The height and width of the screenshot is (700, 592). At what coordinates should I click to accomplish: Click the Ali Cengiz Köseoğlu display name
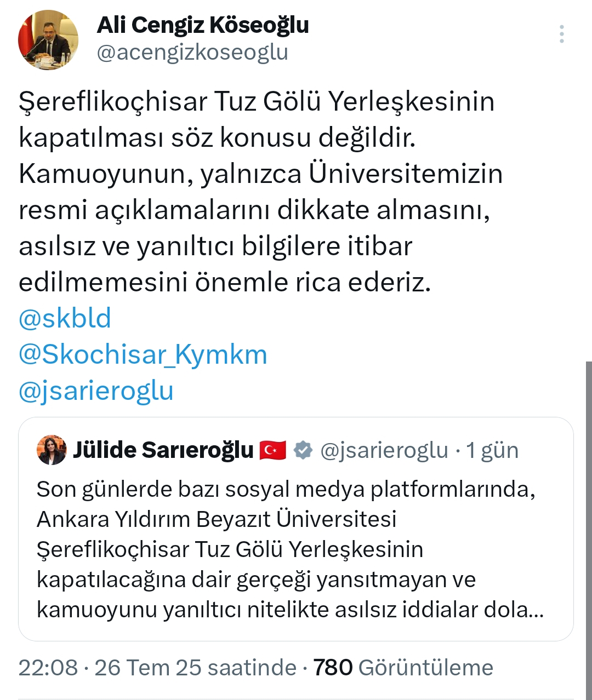(x=203, y=25)
